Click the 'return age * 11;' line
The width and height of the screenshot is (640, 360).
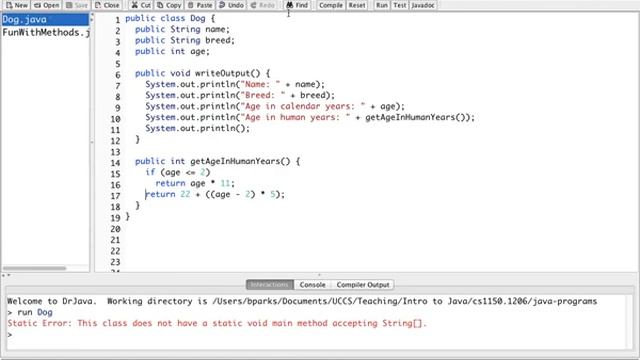[x=195, y=184]
